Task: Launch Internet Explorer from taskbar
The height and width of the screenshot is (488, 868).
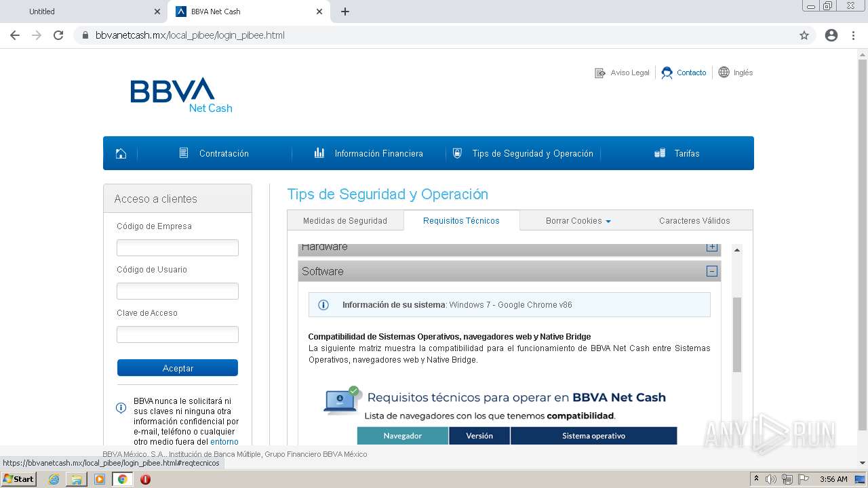Action: (x=54, y=479)
